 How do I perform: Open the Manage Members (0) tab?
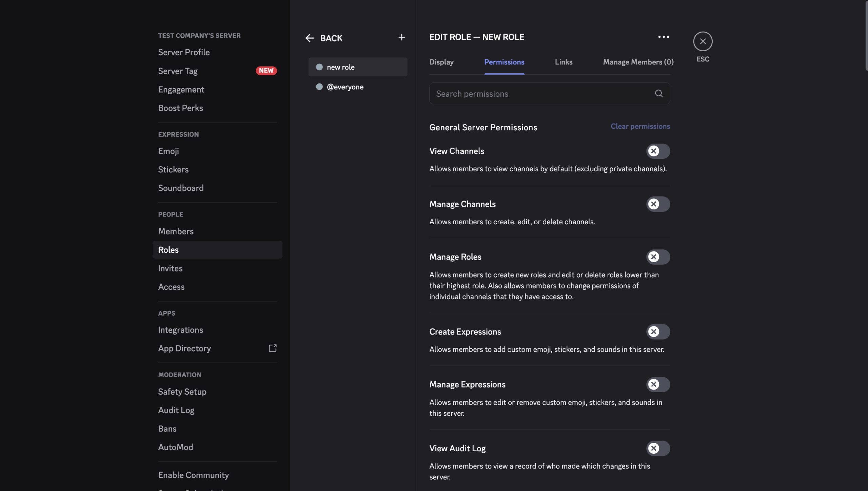638,62
